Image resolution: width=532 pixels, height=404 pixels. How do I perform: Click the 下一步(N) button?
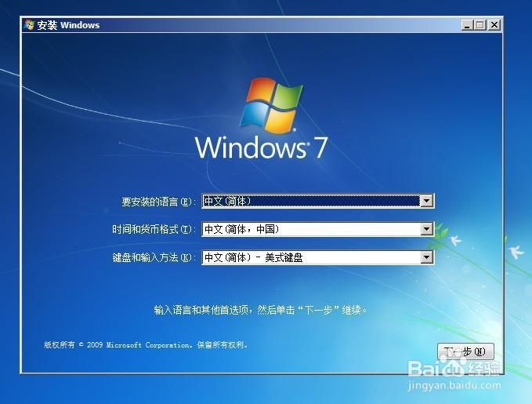coord(465,351)
